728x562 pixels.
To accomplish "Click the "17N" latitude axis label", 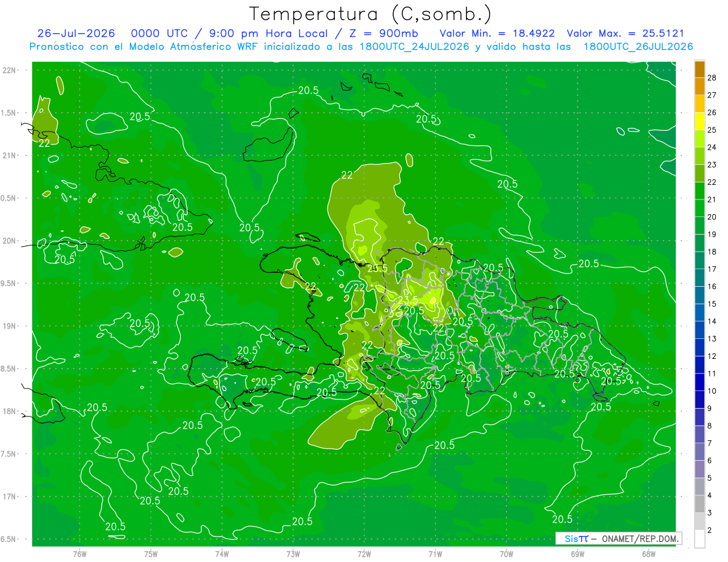I will coord(8,497).
